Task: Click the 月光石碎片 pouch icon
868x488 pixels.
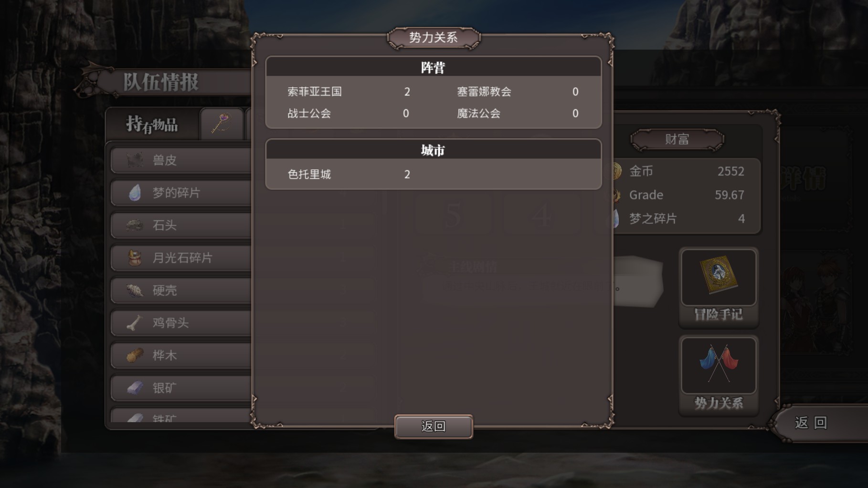Action: click(x=135, y=258)
